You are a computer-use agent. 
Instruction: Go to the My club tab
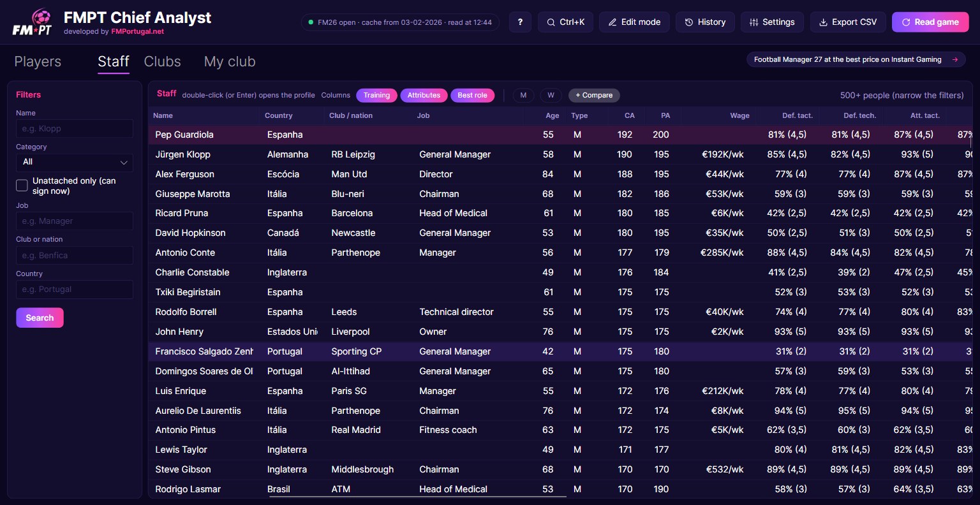point(230,62)
